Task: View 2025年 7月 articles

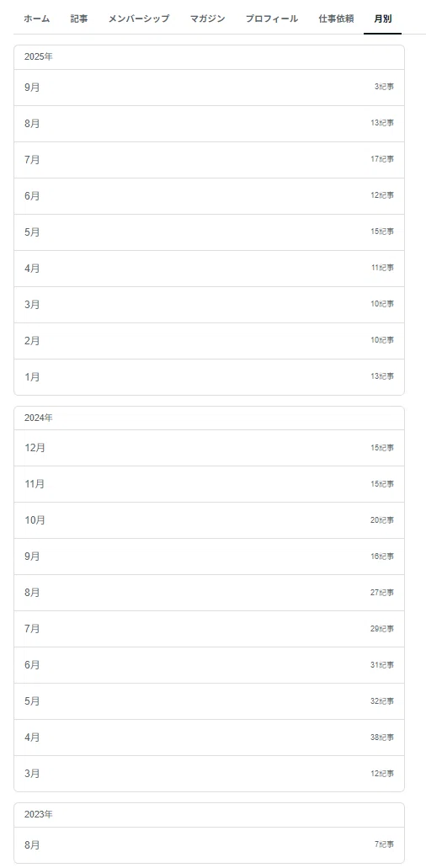Action: click(x=209, y=160)
